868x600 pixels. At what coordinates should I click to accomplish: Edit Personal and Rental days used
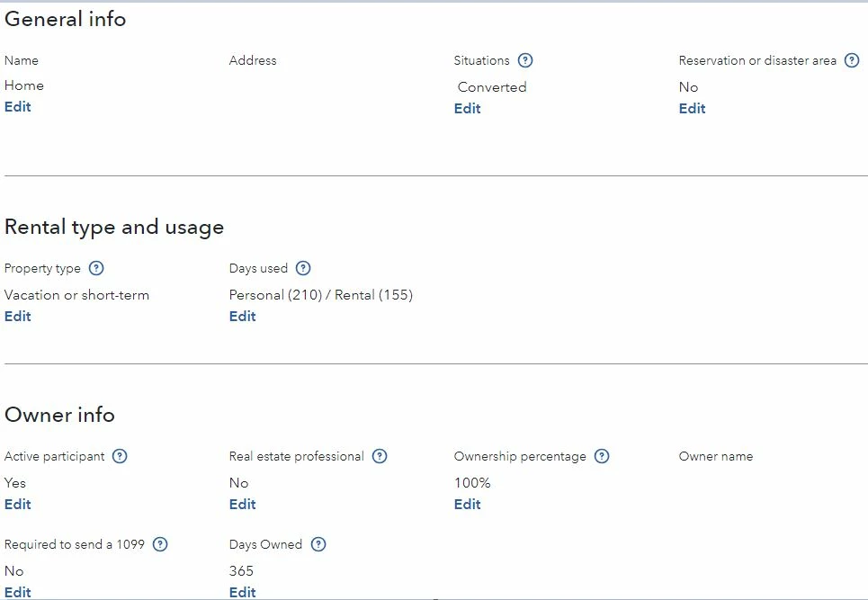(243, 317)
